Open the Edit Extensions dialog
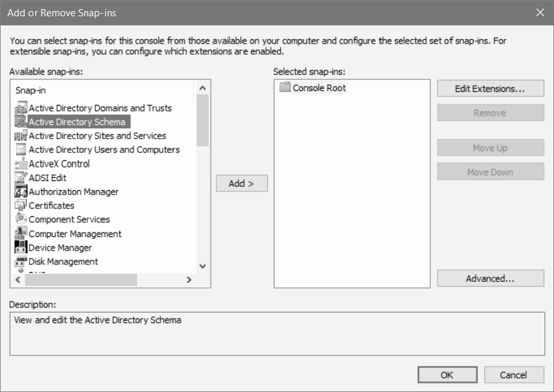 [490, 88]
